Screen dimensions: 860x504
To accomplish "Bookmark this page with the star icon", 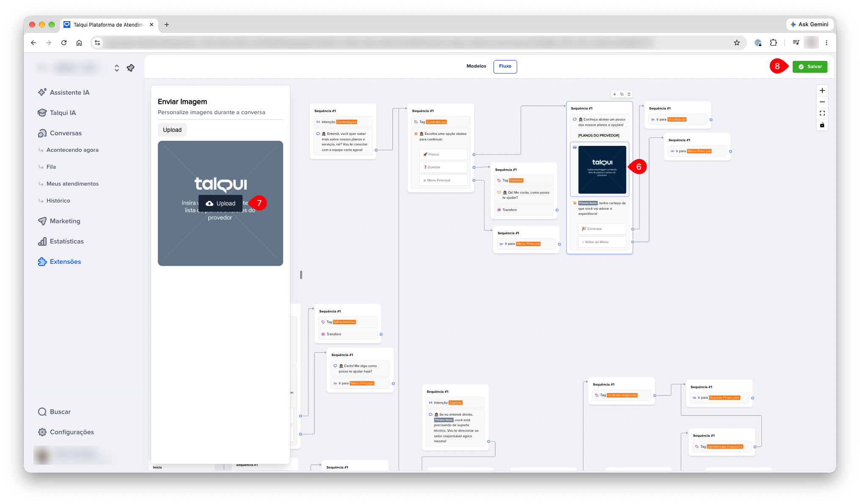I will 737,43.
